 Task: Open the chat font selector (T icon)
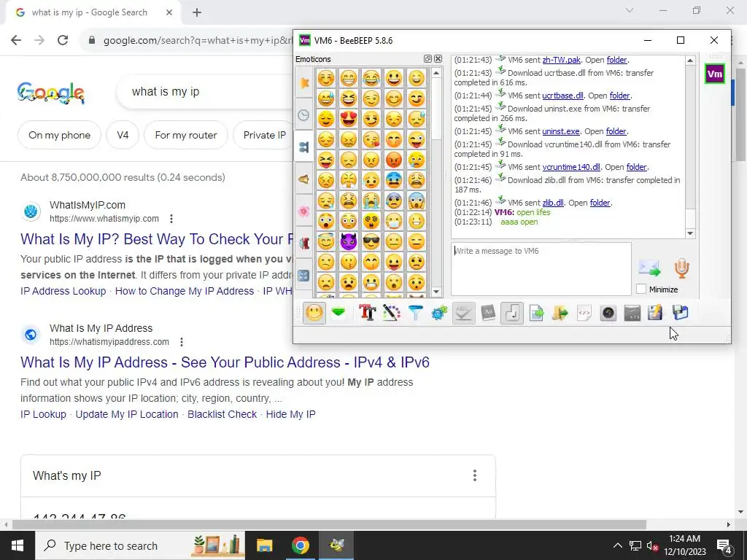[x=368, y=313]
